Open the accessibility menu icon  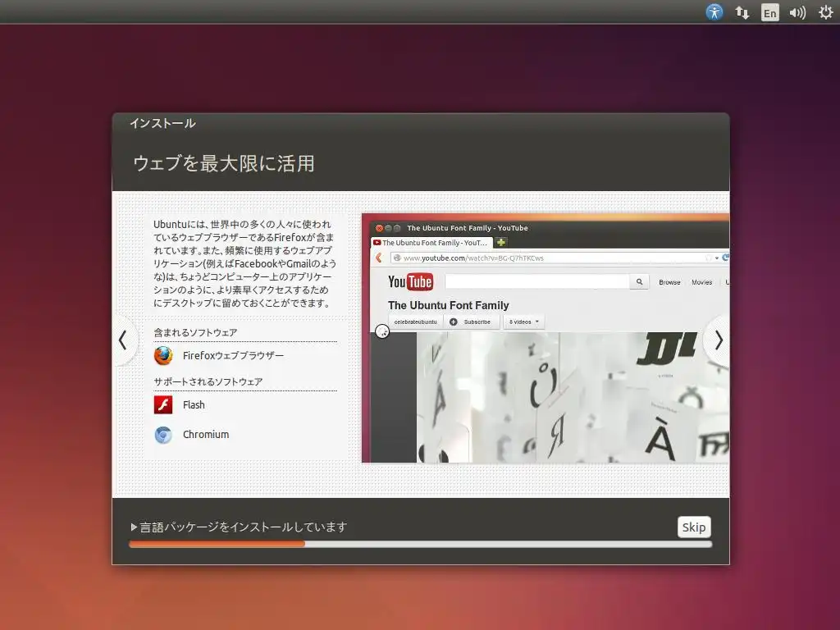coord(714,11)
